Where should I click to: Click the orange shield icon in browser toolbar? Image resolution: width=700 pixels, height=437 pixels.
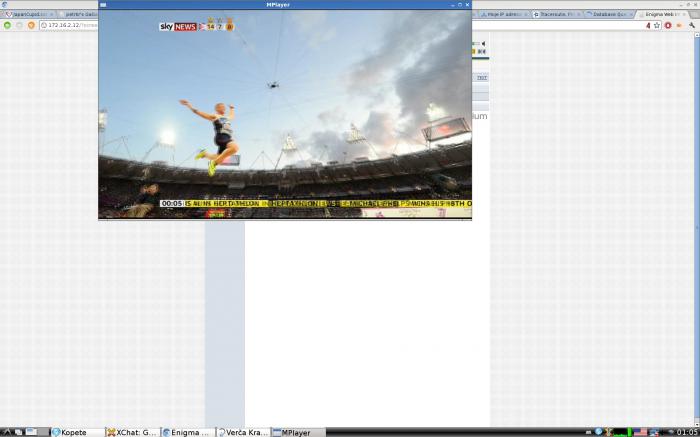(x=31, y=25)
